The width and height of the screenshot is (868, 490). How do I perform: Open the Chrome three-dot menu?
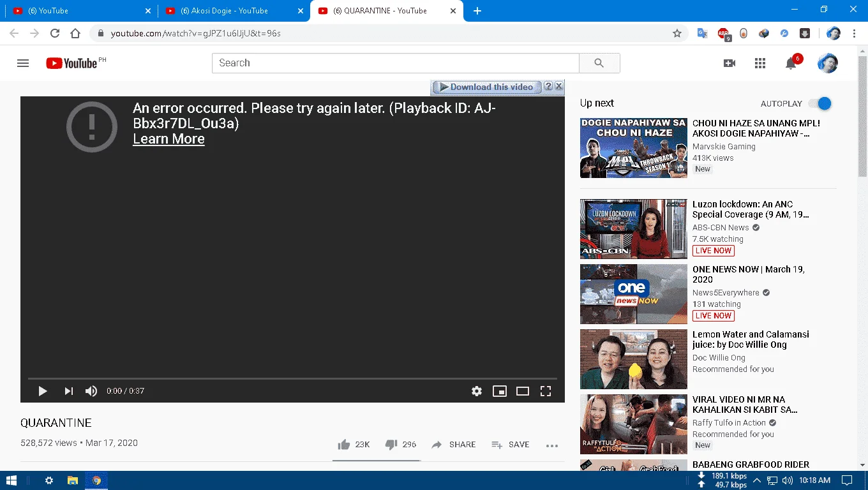(854, 33)
